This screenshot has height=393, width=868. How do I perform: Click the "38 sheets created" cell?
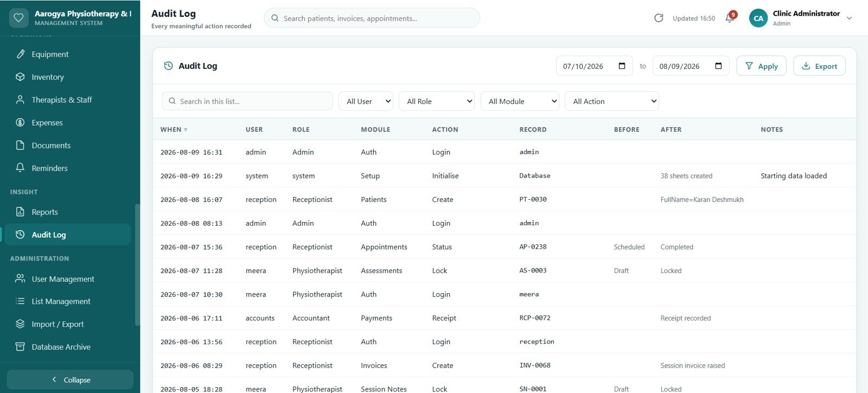[x=686, y=176]
